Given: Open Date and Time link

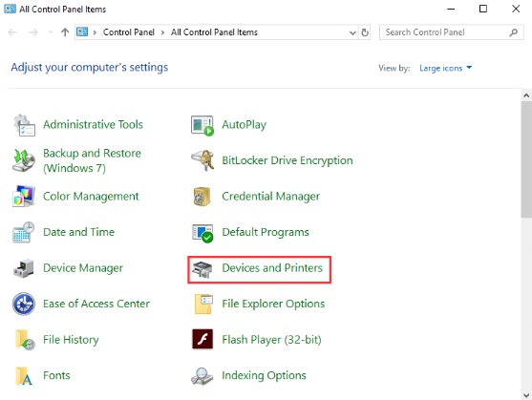Looking at the screenshot, I should [78, 232].
